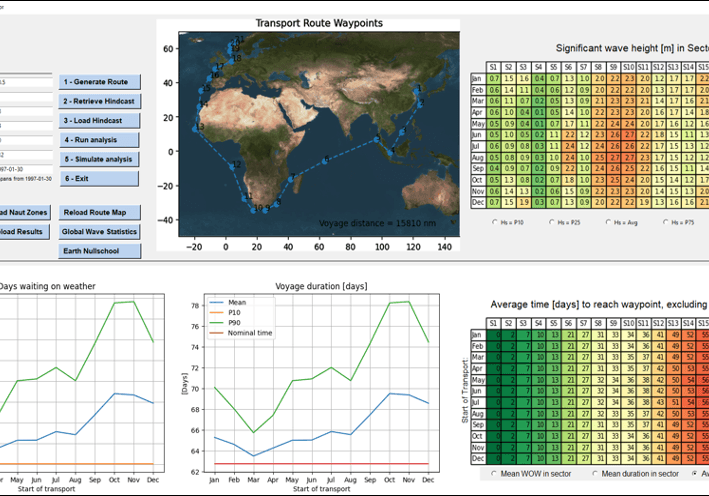Click waypoint 13 on the route map
This screenshot has height=496, width=709.
(x=195, y=129)
